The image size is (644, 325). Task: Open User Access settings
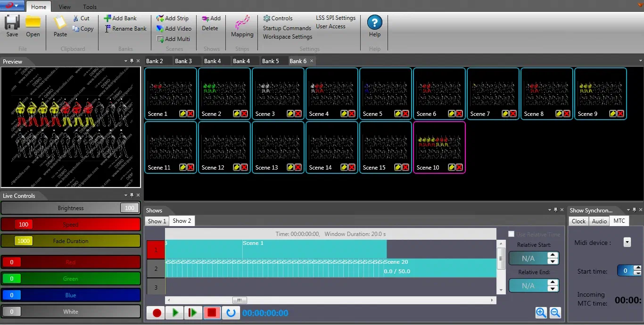(x=330, y=26)
